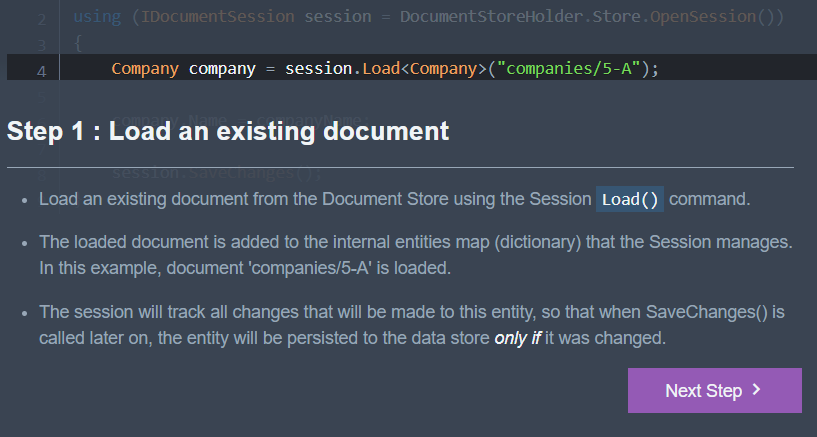Click the chevron arrow on Next Step
The image size is (817, 437).
point(757,390)
